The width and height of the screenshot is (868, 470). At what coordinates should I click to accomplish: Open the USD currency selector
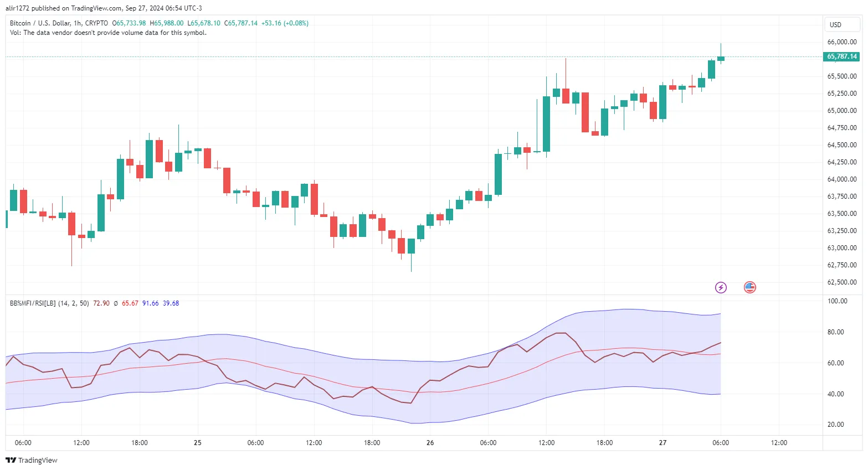842,25
